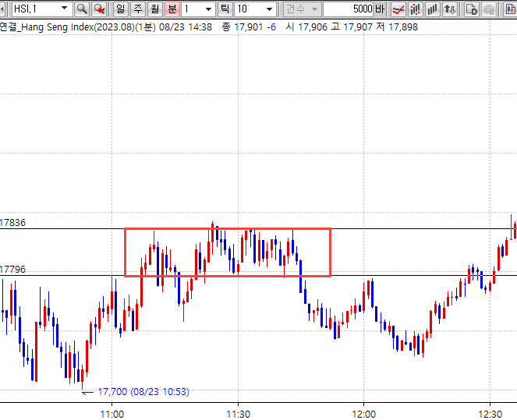Switch to weekly chart with 주 button
This screenshot has height=420, width=517.
pos(138,9)
